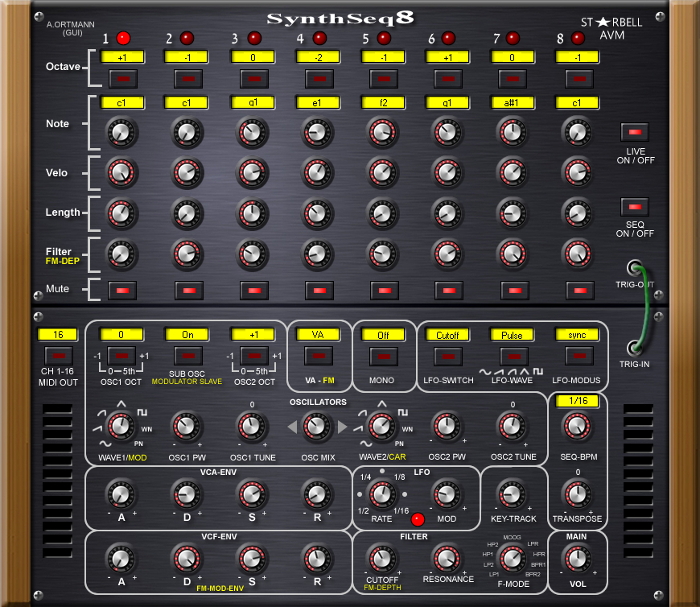Click the step 8 LED indicator
The width and height of the screenshot is (700, 607).
pos(578,39)
